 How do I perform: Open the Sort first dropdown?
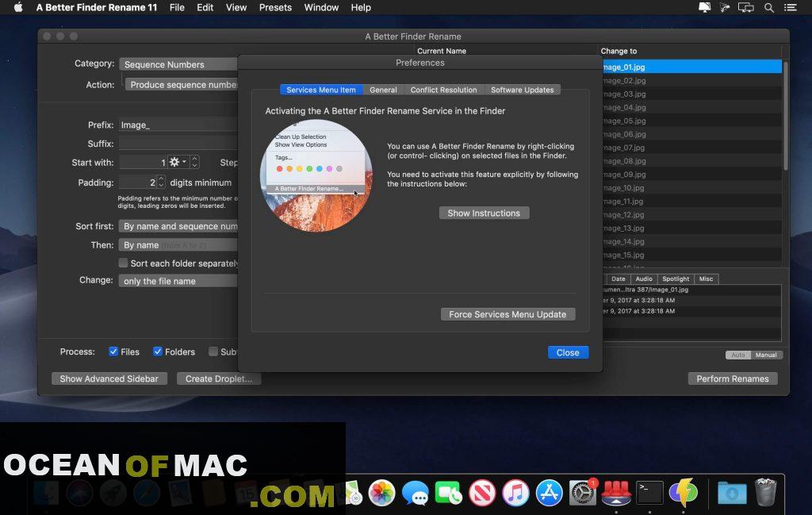click(x=178, y=226)
